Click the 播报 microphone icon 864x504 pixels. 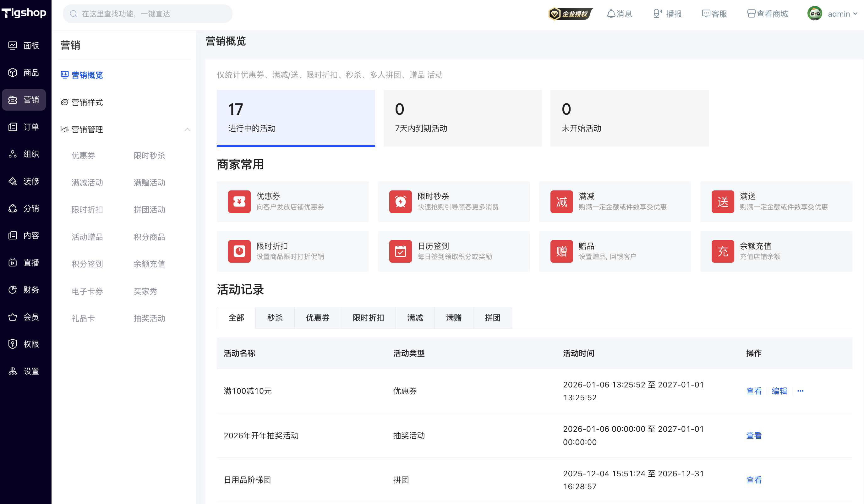coord(657,14)
